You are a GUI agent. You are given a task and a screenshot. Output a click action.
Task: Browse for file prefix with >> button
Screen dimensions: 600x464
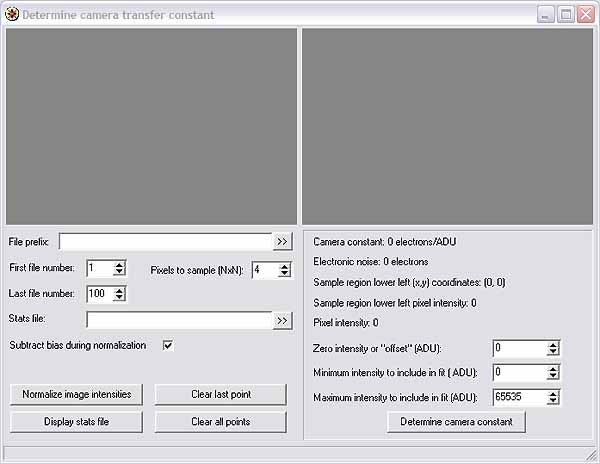point(282,242)
